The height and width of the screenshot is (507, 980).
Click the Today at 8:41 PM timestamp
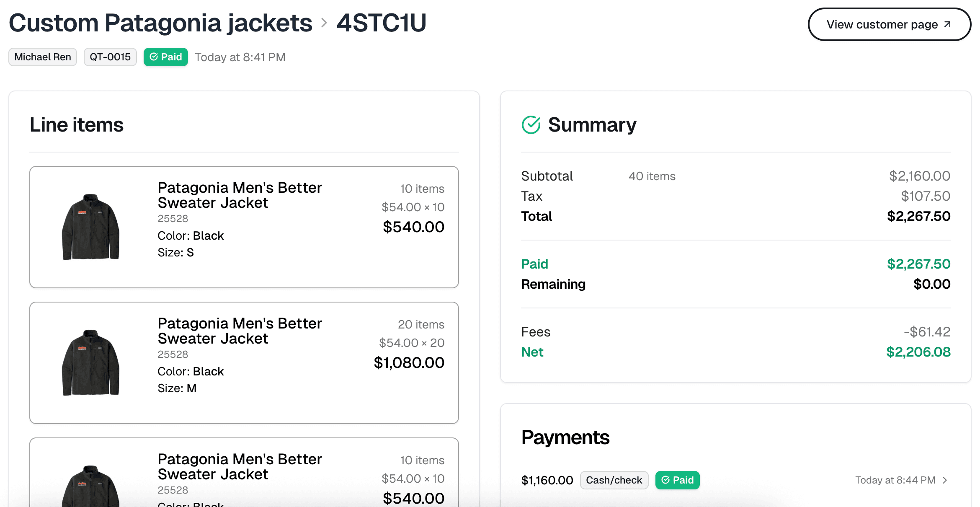pos(240,57)
